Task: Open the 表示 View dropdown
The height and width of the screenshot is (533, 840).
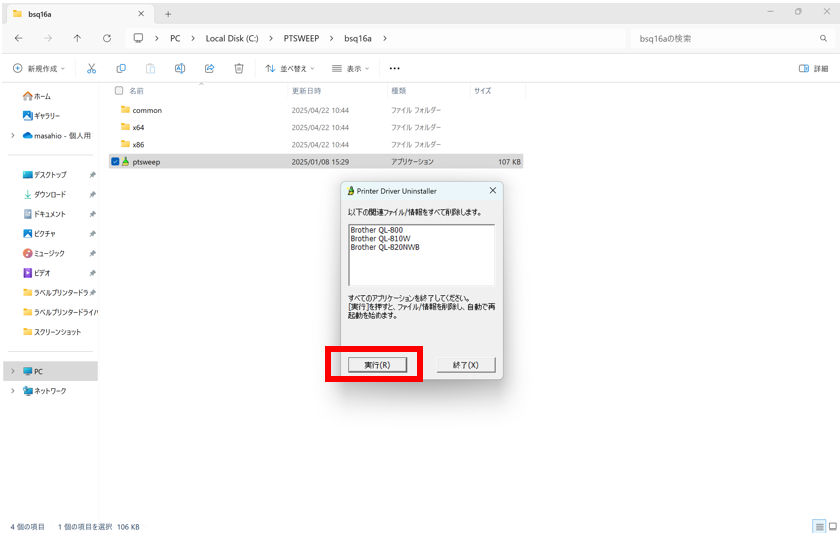Action: click(x=351, y=69)
